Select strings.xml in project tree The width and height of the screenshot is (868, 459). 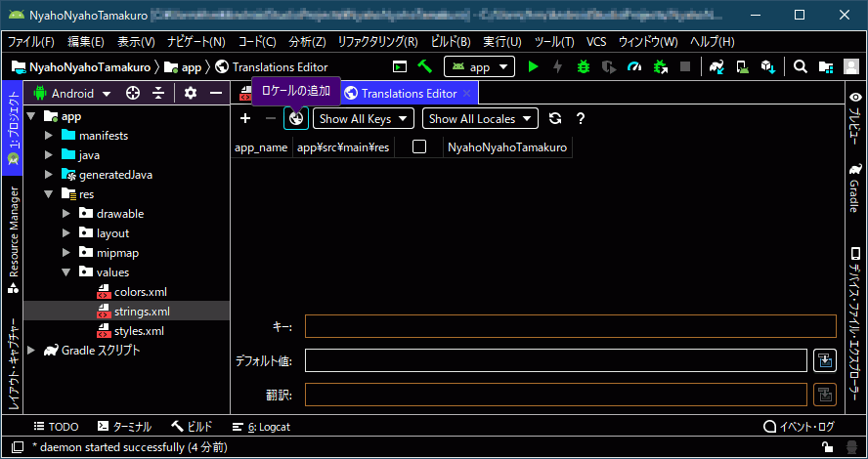[x=126, y=312]
